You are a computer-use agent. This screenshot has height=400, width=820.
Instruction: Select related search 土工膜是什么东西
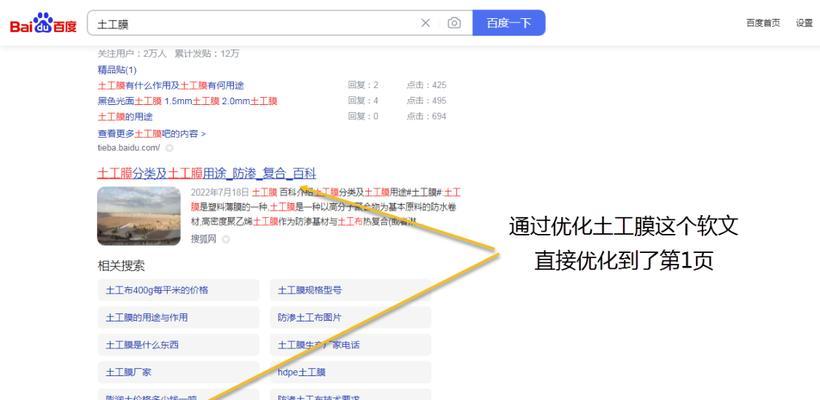pos(178,345)
